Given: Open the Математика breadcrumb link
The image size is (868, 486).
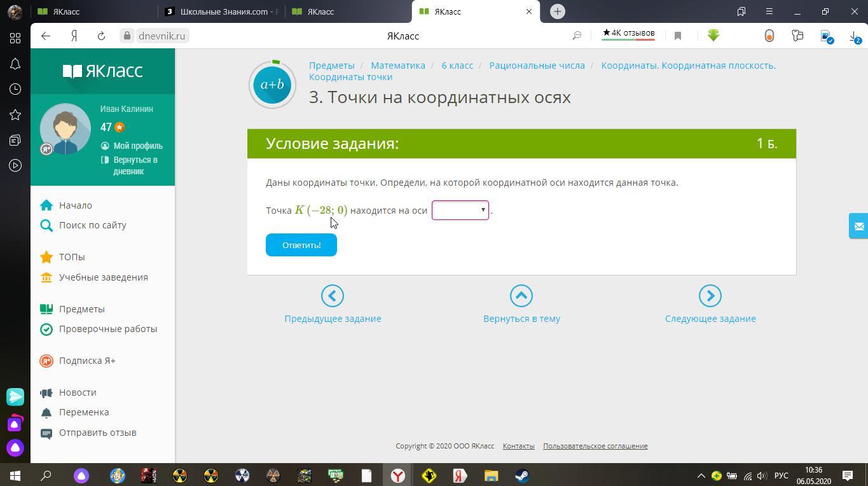Looking at the screenshot, I should pos(397,66).
